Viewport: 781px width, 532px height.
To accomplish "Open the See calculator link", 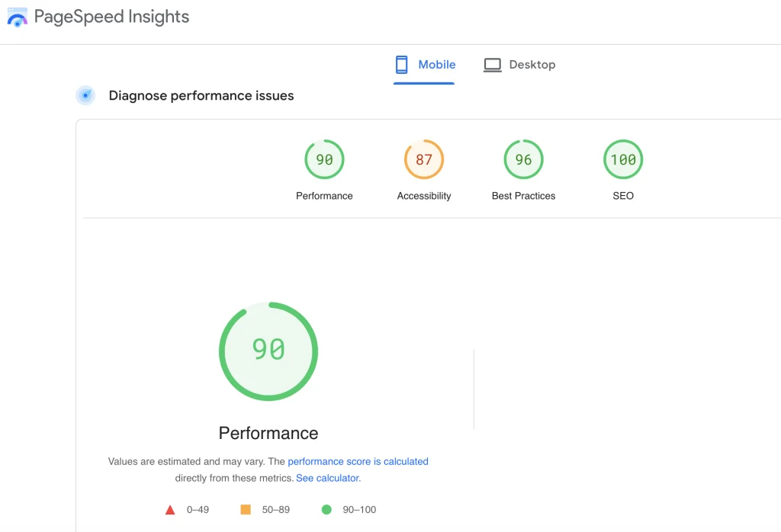I will point(328,478).
